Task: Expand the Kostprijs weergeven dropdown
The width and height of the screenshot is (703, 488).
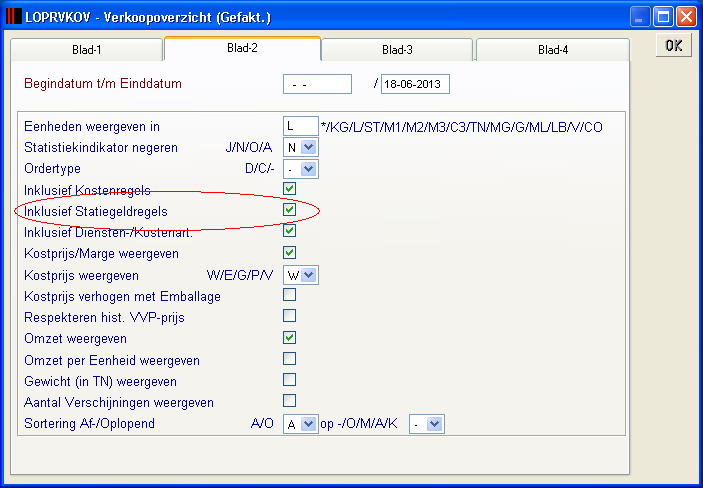Action: click(301, 275)
